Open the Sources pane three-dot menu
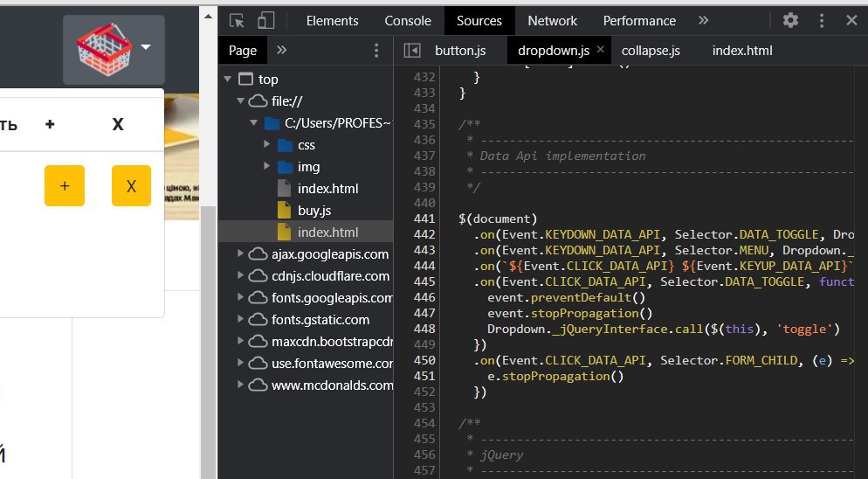The width and height of the screenshot is (868, 479). (x=376, y=51)
